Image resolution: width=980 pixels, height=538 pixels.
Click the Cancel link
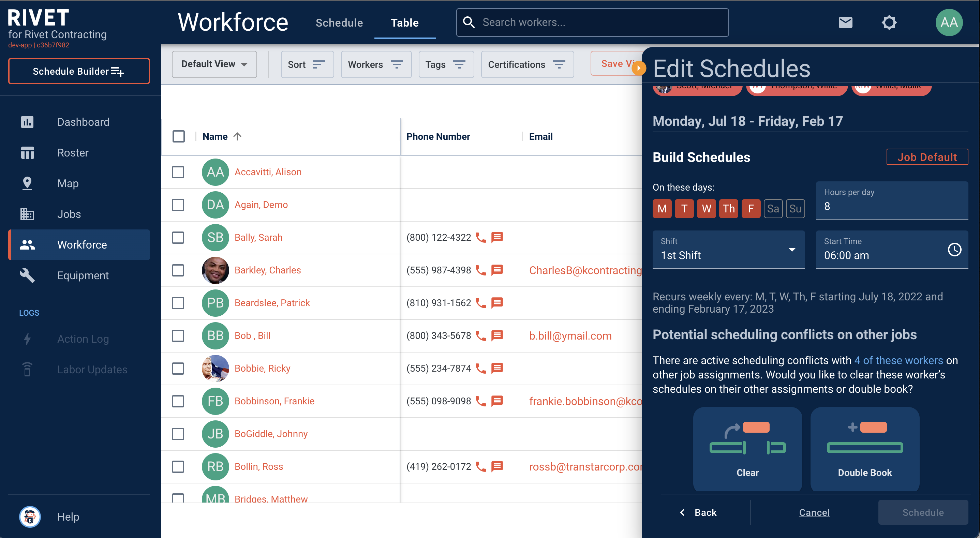tap(814, 512)
